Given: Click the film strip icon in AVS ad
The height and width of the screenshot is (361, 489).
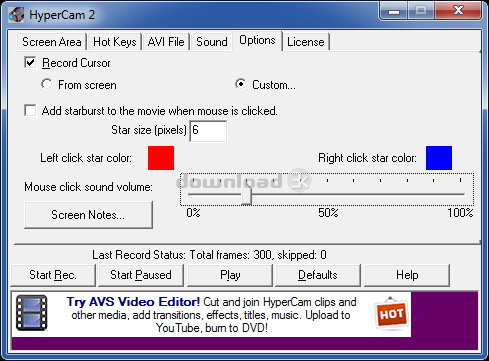Looking at the screenshot, I should 32,313.
